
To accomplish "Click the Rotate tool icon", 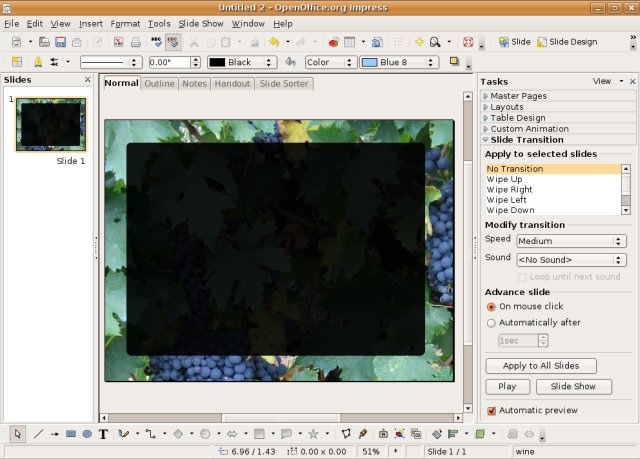I will 437,434.
